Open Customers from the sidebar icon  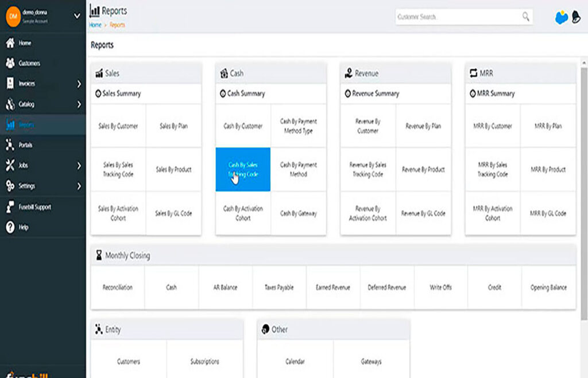[10, 63]
